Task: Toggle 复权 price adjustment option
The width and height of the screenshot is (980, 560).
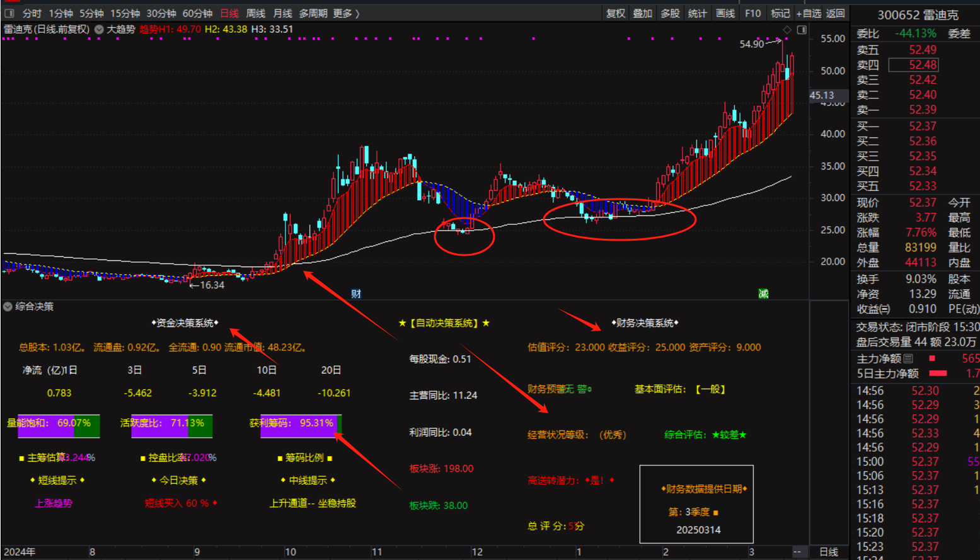Action: tap(616, 13)
